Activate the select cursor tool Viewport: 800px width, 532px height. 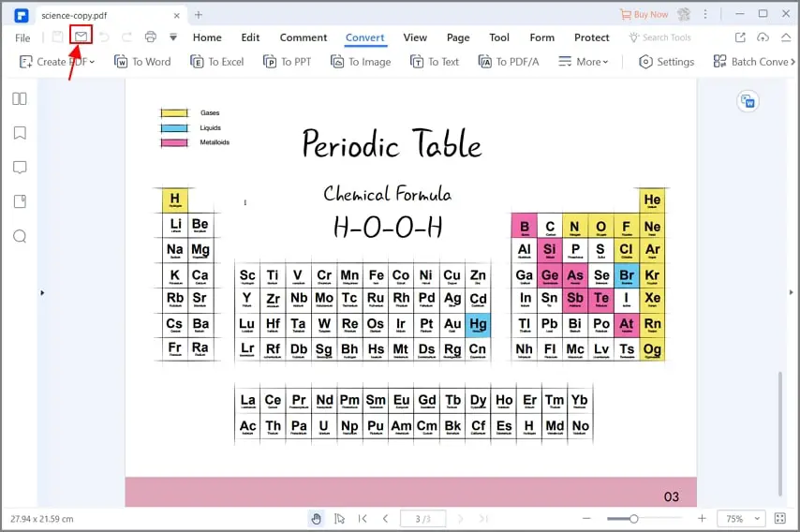pyautogui.click(x=339, y=519)
